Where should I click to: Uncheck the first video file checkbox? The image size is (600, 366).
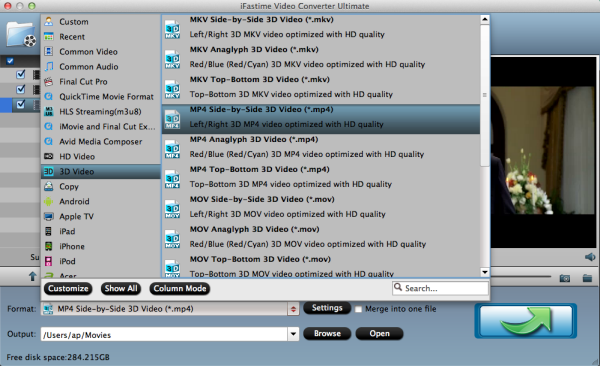pyautogui.click(x=21, y=74)
